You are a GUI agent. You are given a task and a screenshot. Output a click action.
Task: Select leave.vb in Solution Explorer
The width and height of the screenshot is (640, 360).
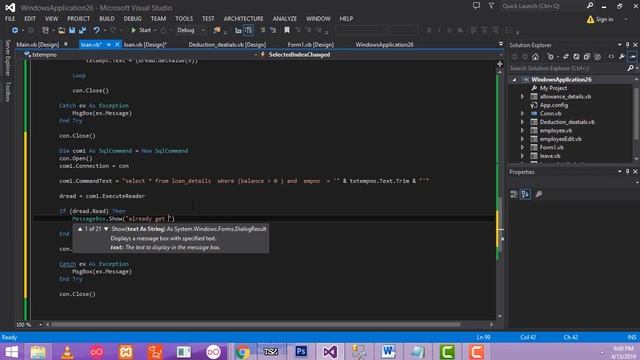click(x=550, y=156)
